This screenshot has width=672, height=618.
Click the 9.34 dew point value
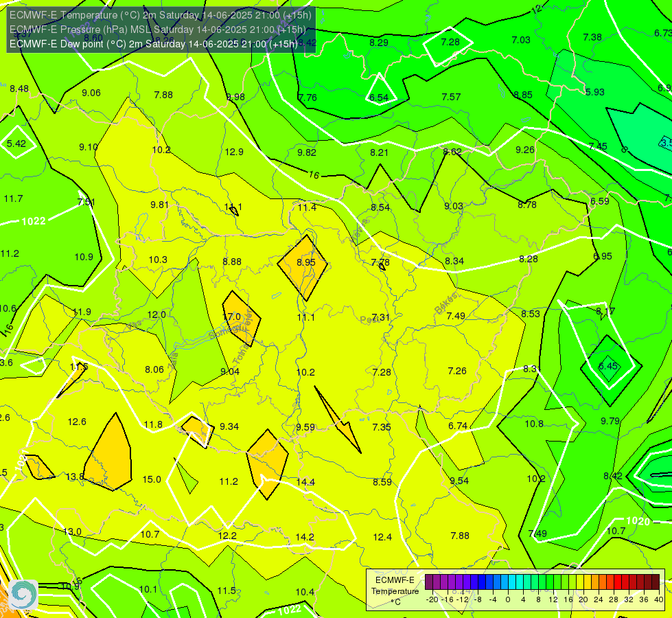pyautogui.click(x=229, y=426)
